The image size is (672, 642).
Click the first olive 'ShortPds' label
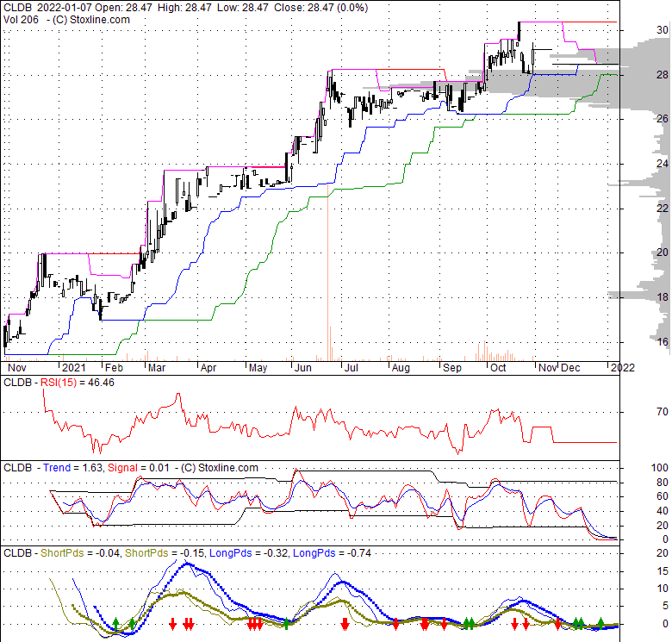[x=62, y=553]
